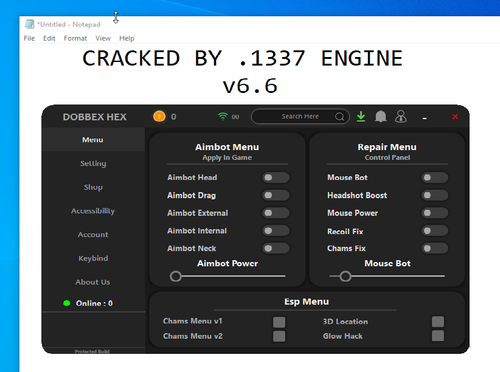The image size is (500, 372).
Task: Click the magnifier search icon
Action: pyautogui.click(x=339, y=117)
